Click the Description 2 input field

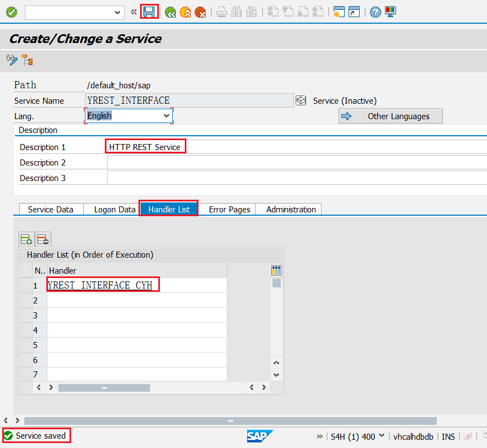297,163
